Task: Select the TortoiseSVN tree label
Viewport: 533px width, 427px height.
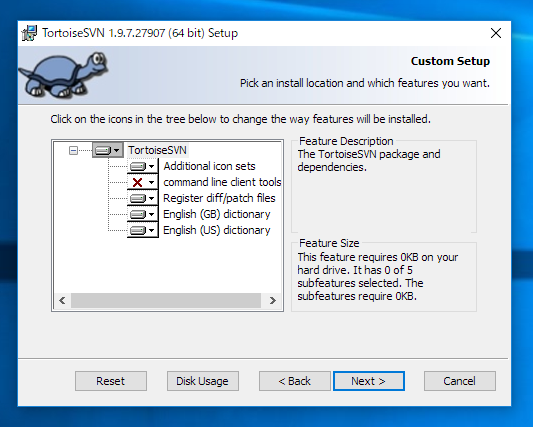Action: click(157, 150)
